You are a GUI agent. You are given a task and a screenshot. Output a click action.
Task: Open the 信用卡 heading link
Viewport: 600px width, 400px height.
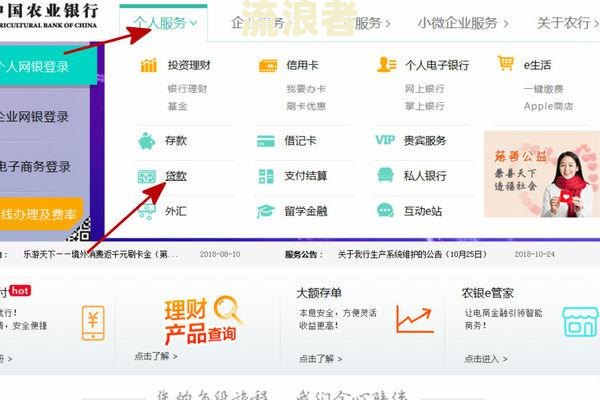tap(302, 65)
